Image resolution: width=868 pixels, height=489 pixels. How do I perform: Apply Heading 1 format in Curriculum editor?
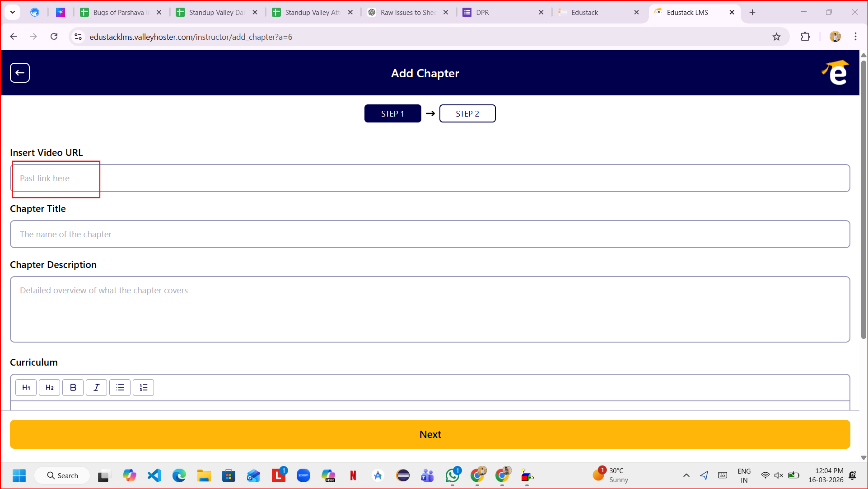click(26, 387)
